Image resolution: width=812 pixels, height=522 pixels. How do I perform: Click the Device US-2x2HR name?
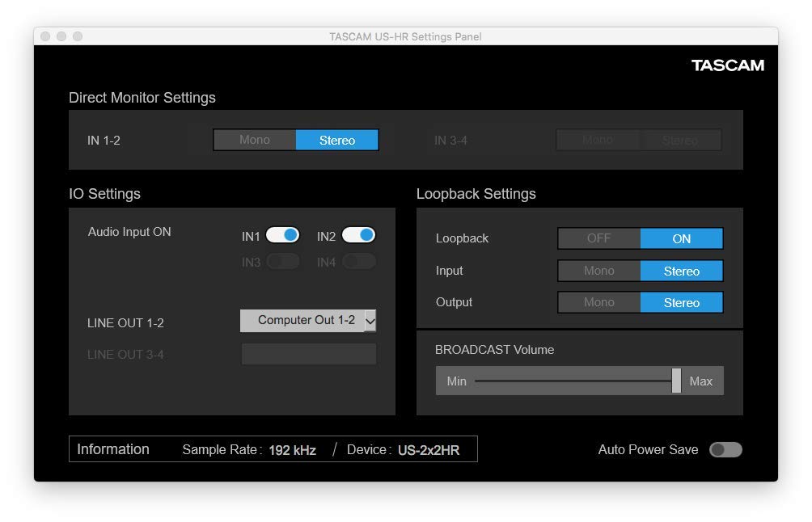tap(429, 450)
